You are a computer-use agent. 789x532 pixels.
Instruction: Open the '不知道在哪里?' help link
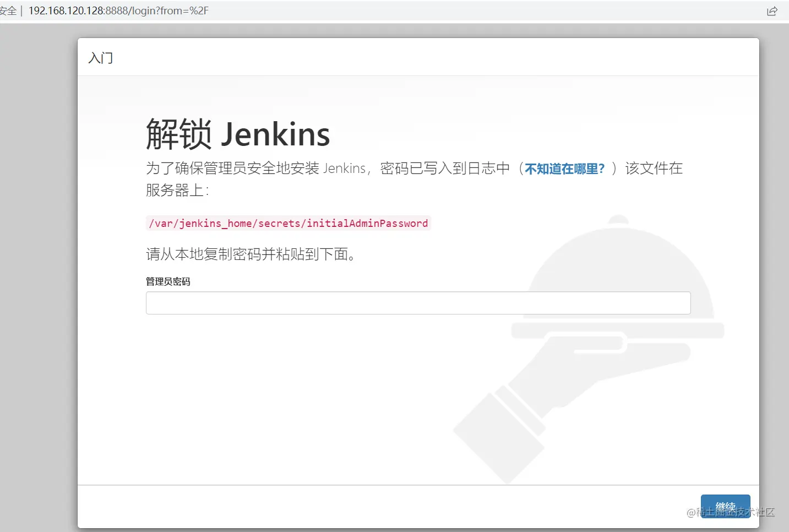(x=564, y=169)
